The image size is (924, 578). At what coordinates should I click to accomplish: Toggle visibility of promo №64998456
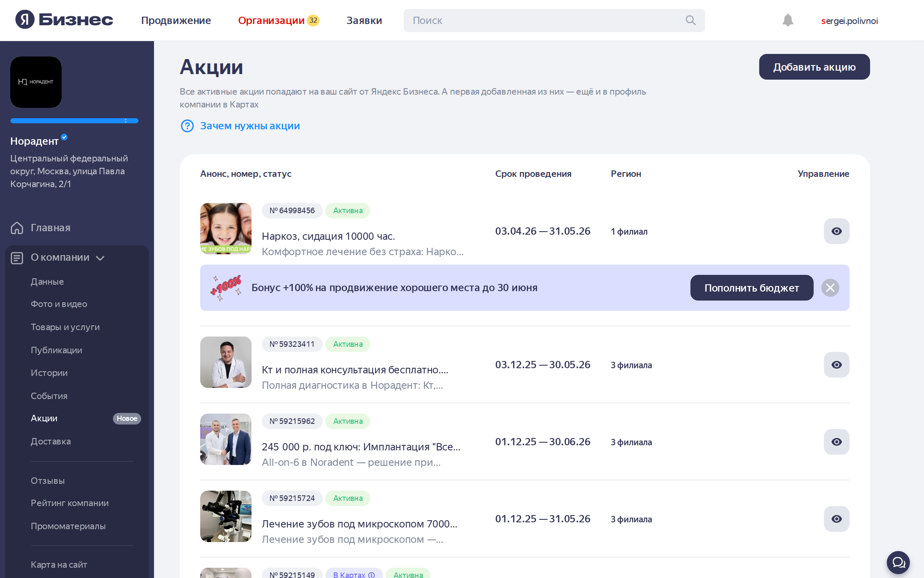[837, 231]
